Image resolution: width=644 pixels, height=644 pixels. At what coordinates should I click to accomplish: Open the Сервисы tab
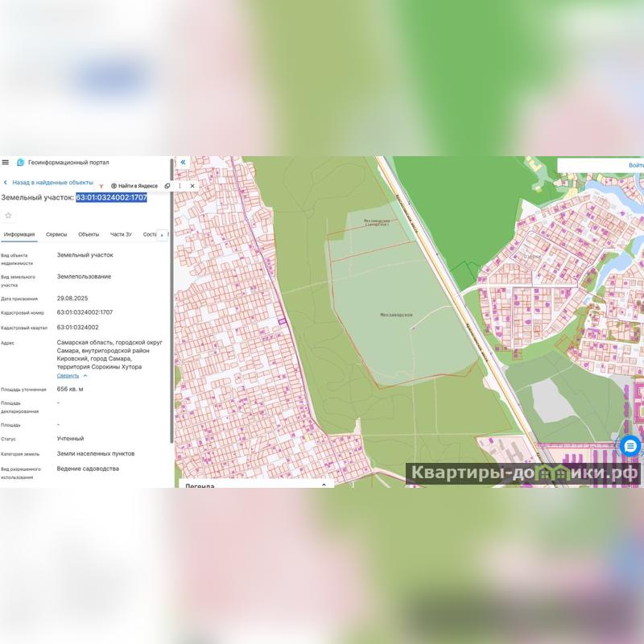point(56,234)
